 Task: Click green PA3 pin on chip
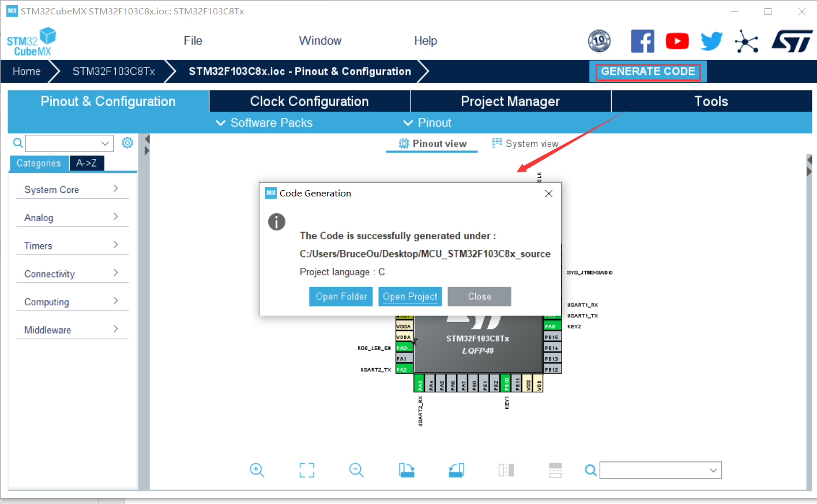(419, 384)
